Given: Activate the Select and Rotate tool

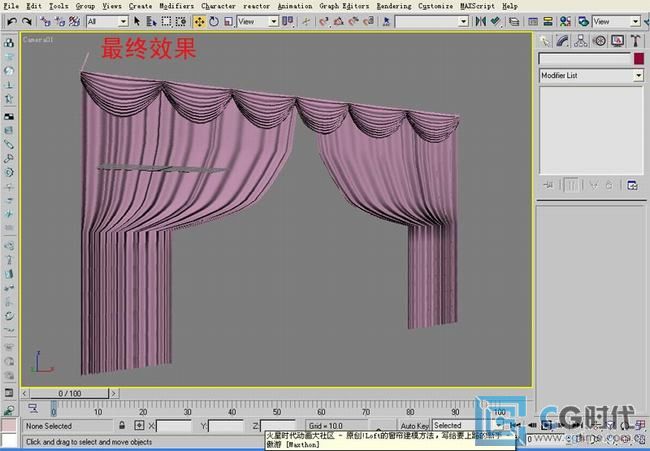Looking at the screenshot, I should (214, 21).
